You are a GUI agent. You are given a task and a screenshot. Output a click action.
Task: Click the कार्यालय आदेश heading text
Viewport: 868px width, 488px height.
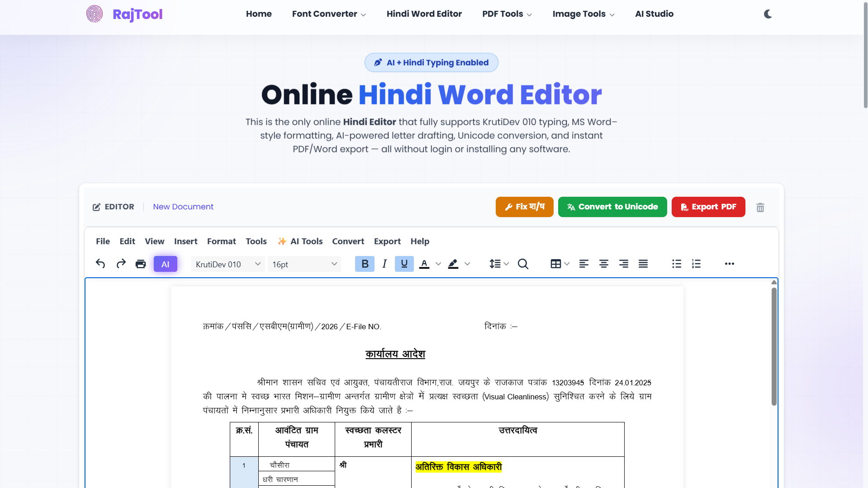395,354
